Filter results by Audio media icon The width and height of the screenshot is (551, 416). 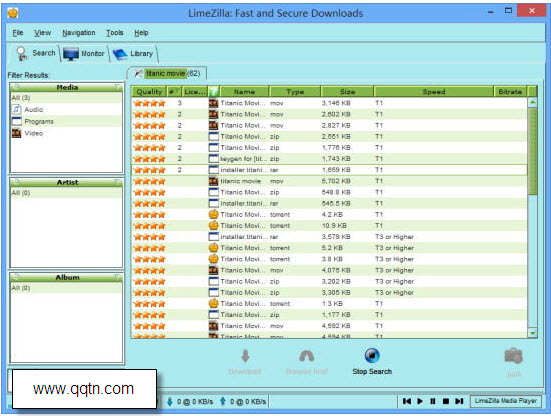coord(16,109)
